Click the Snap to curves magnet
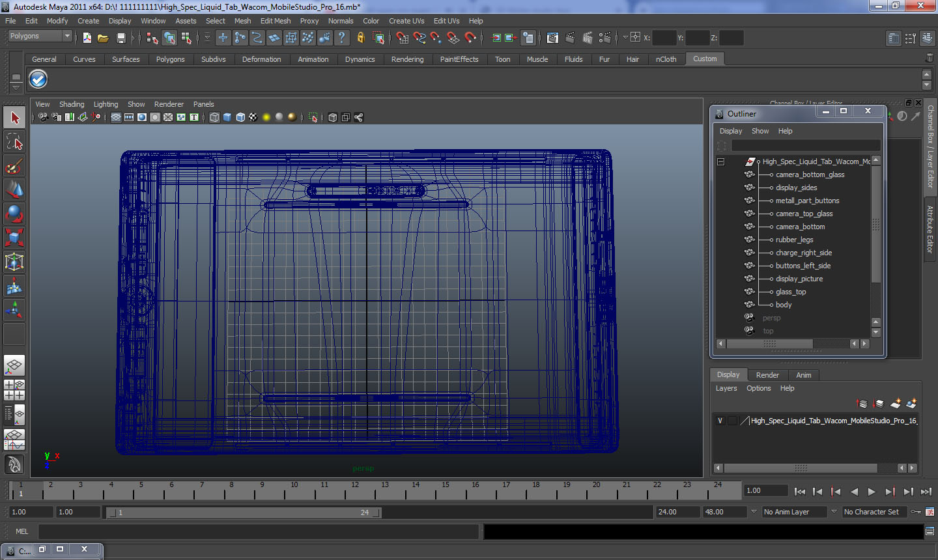Image resolution: width=938 pixels, height=560 pixels. 419,38
